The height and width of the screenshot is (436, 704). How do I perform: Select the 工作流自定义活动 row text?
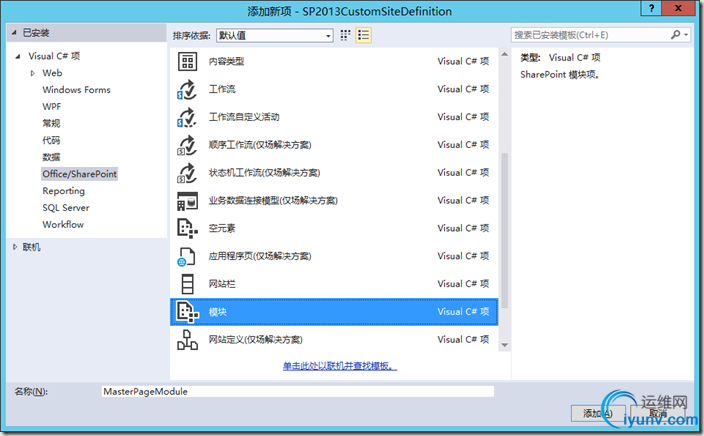244,117
